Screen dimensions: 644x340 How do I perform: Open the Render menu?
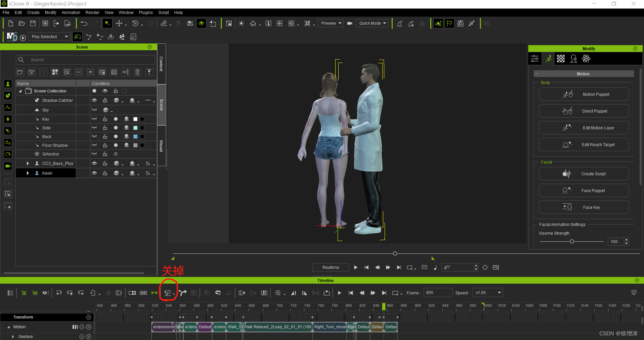[x=92, y=13]
